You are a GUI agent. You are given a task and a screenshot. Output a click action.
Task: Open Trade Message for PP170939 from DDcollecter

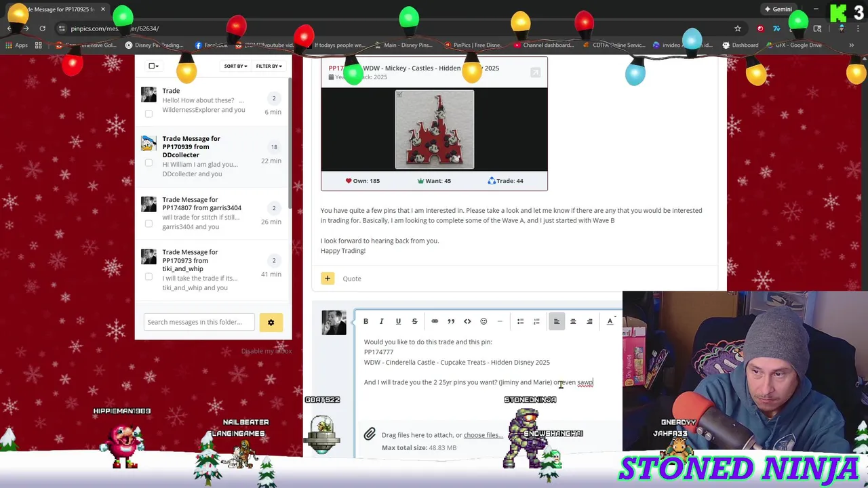point(191,147)
